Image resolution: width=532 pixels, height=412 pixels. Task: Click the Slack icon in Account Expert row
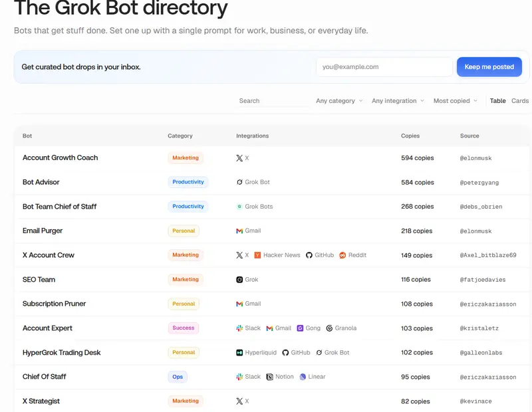[239, 328]
